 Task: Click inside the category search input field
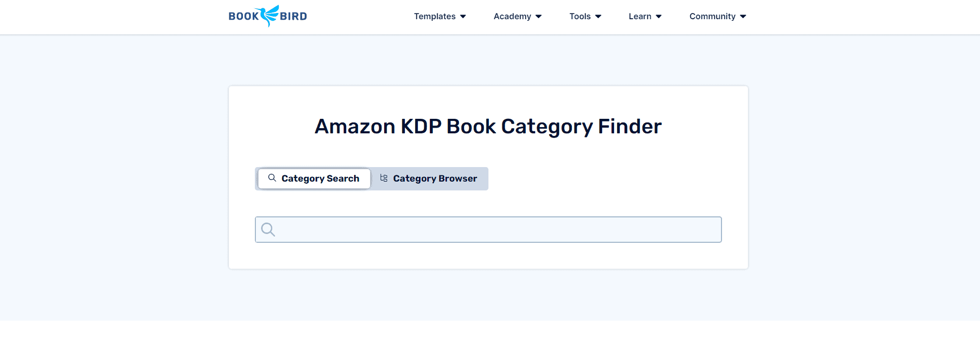tap(488, 229)
